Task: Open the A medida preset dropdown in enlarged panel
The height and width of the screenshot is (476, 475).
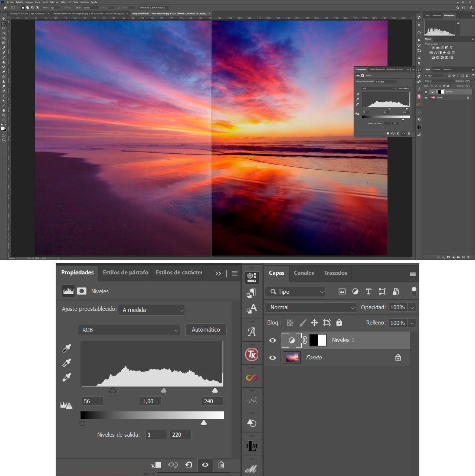Action: click(x=151, y=310)
